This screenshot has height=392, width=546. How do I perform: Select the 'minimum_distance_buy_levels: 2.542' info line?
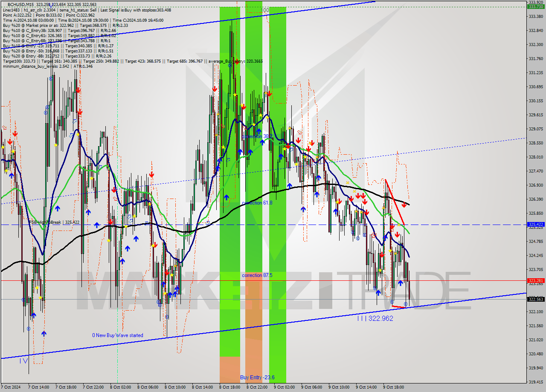point(48,66)
